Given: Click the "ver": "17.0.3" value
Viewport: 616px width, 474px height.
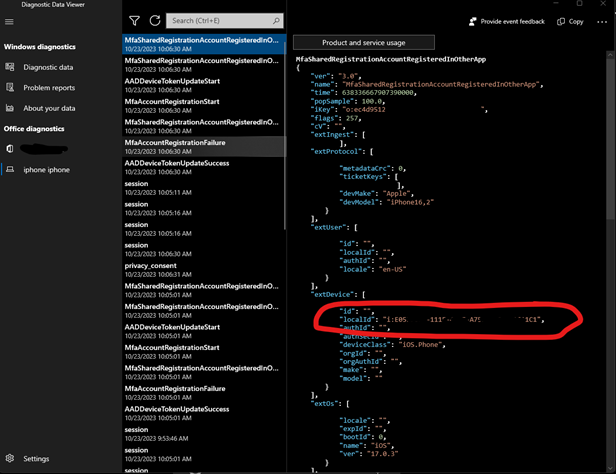Looking at the screenshot, I should click(382, 454).
